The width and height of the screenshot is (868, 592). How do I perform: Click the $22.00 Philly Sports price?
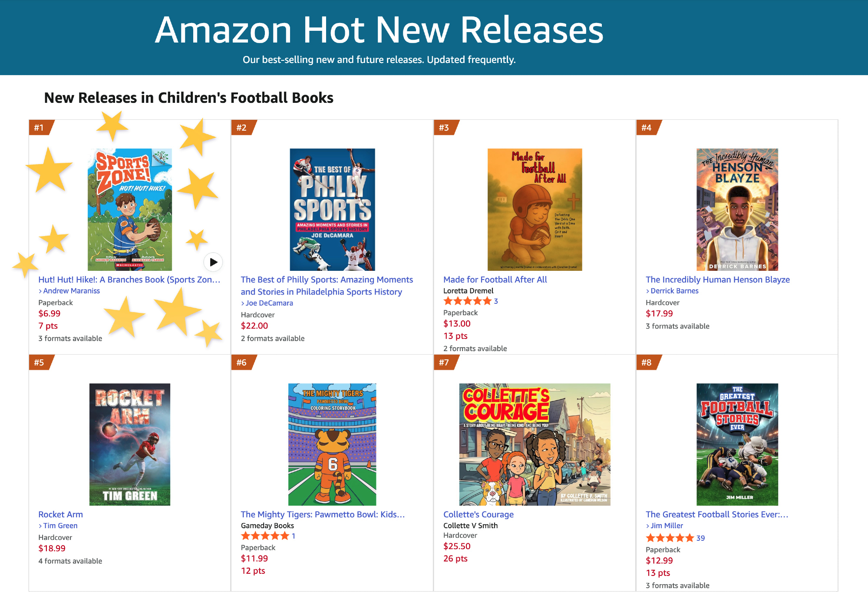254,326
